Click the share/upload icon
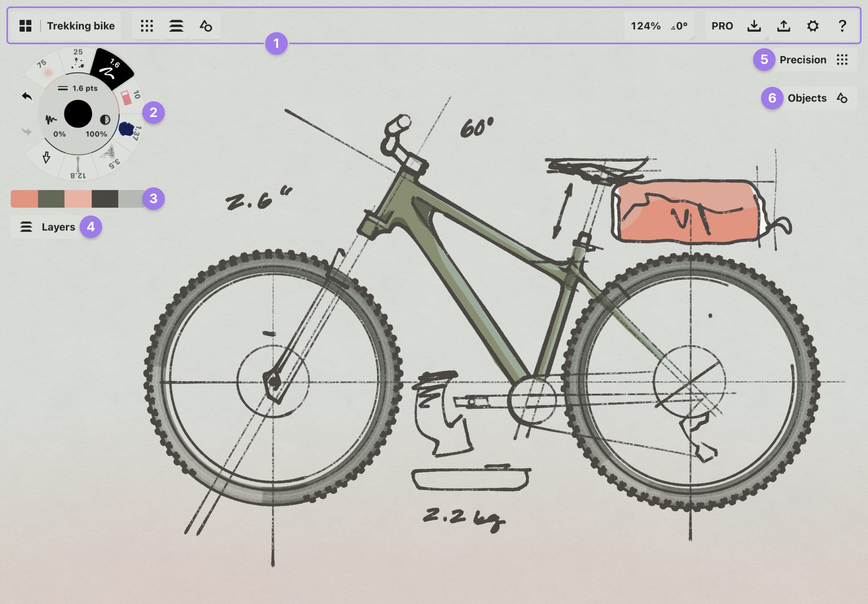 [786, 27]
